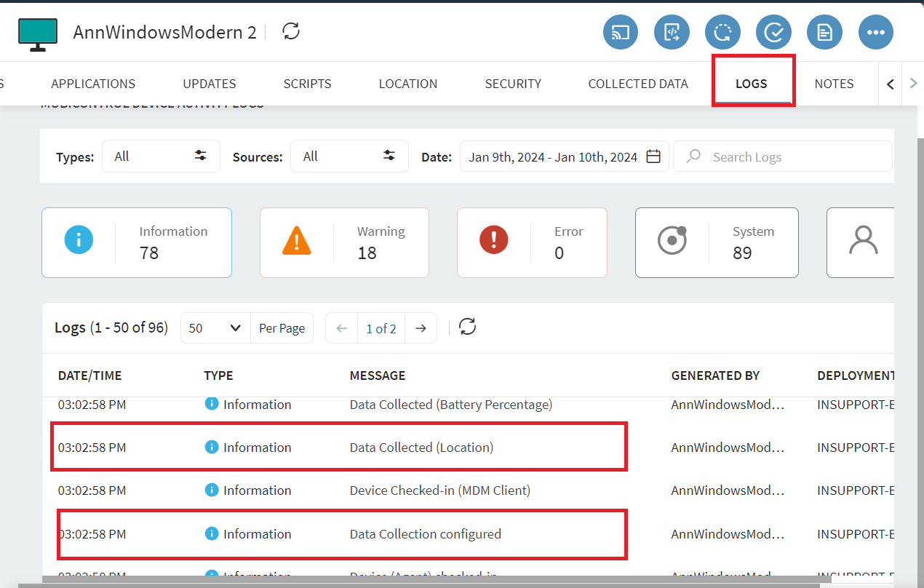The image size is (924, 588).
Task: Toggle the Information log filter card
Action: 137,242
